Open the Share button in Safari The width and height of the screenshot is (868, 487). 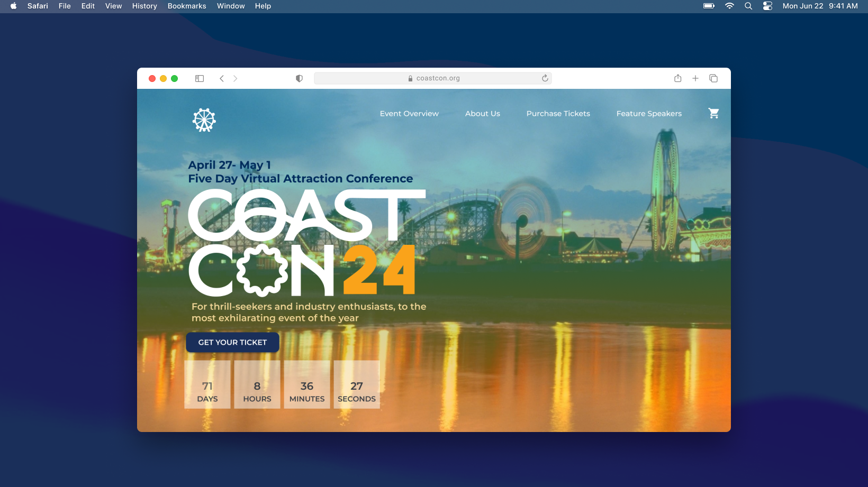point(678,78)
